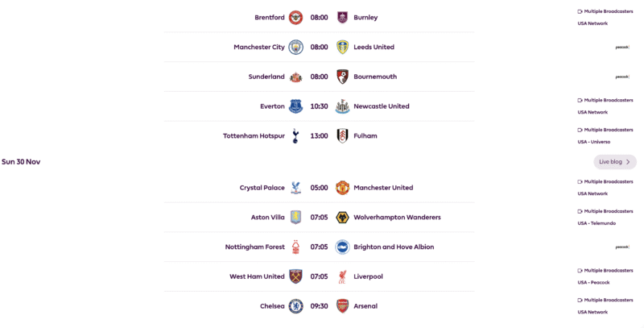Click the Arsenal club crest
Viewport: 644px width, 328px height.
pos(343,306)
